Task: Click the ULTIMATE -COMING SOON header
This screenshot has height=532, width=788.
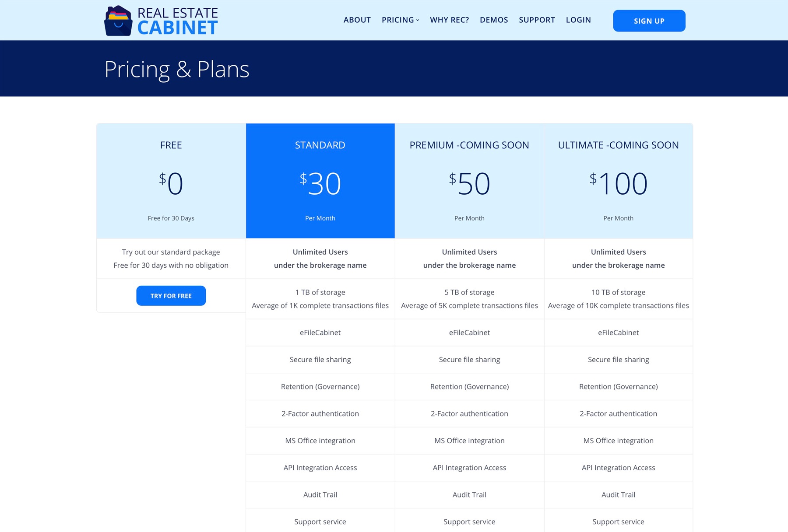Action: tap(618, 145)
